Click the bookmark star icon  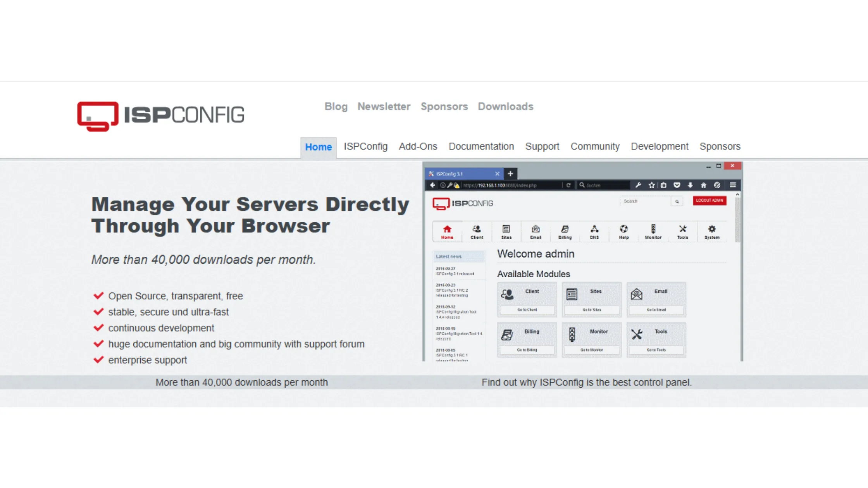(652, 185)
